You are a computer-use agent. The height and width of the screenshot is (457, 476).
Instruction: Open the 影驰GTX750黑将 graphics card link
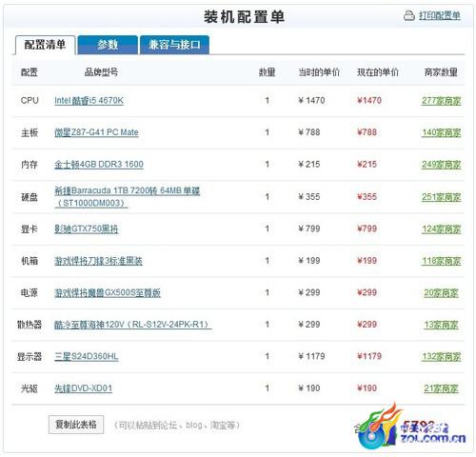(x=86, y=228)
